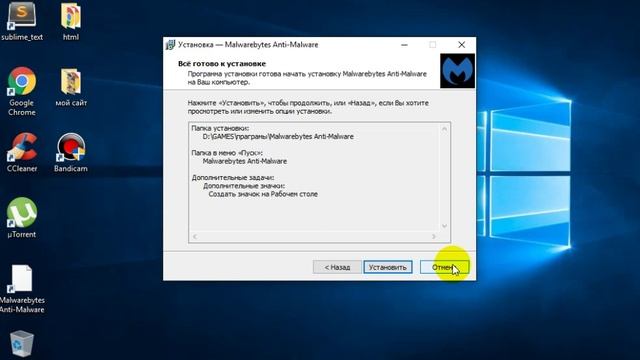Image resolution: width=640 pixels, height=360 pixels.
Task: Cancel setup with the Отмена button
Action: [x=444, y=267]
